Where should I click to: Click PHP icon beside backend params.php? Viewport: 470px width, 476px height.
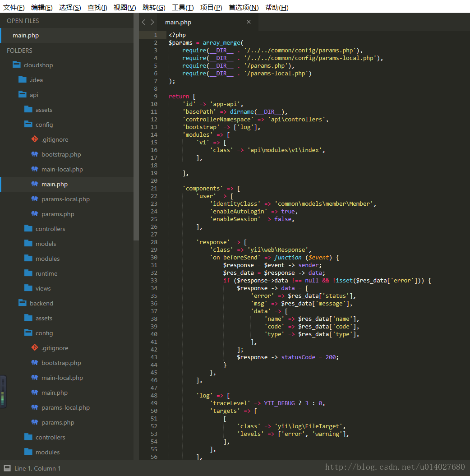(35, 422)
